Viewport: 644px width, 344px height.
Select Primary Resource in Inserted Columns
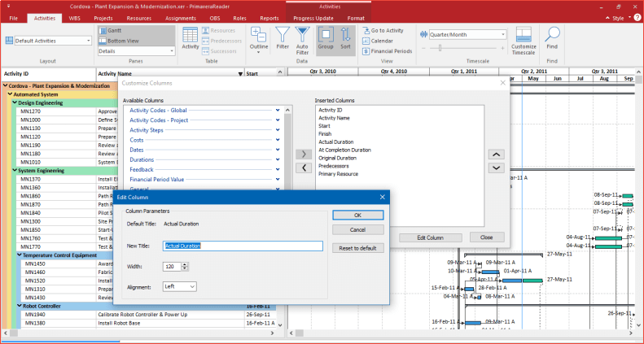[339, 174]
